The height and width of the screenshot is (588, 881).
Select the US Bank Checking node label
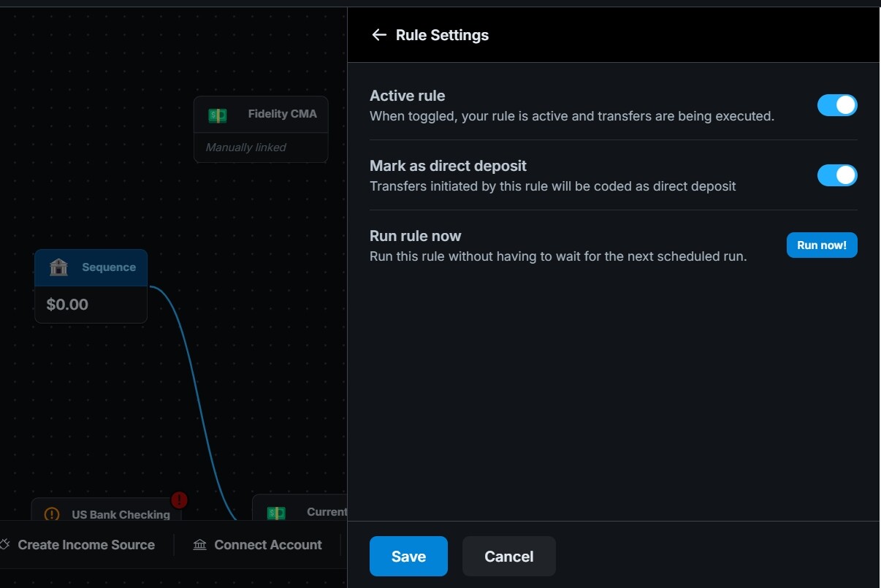121,514
